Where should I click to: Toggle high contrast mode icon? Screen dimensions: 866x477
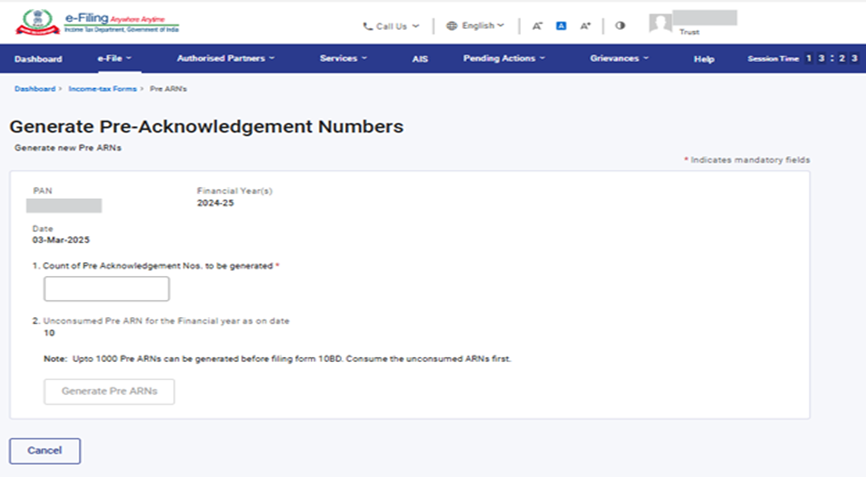pos(620,25)
